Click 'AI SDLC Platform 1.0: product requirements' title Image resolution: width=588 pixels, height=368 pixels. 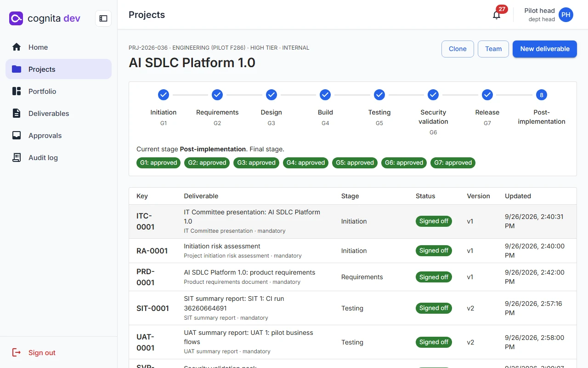[249, 272]
